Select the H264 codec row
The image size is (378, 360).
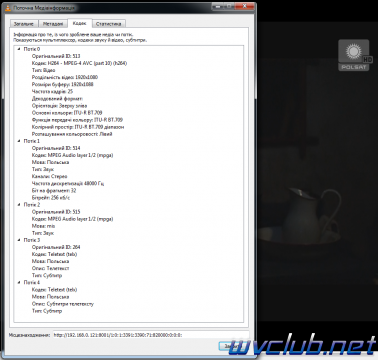(x=79, y=63)
